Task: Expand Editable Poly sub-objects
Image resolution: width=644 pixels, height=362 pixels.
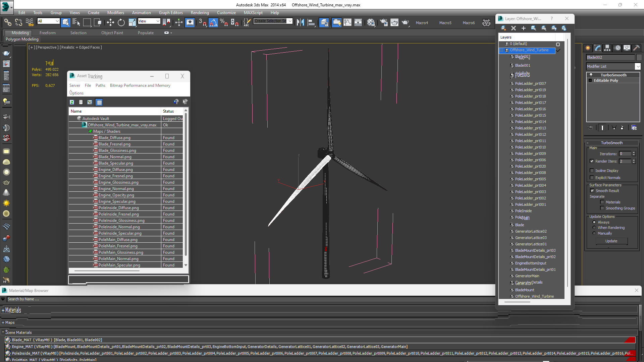Action: (590, 80)
